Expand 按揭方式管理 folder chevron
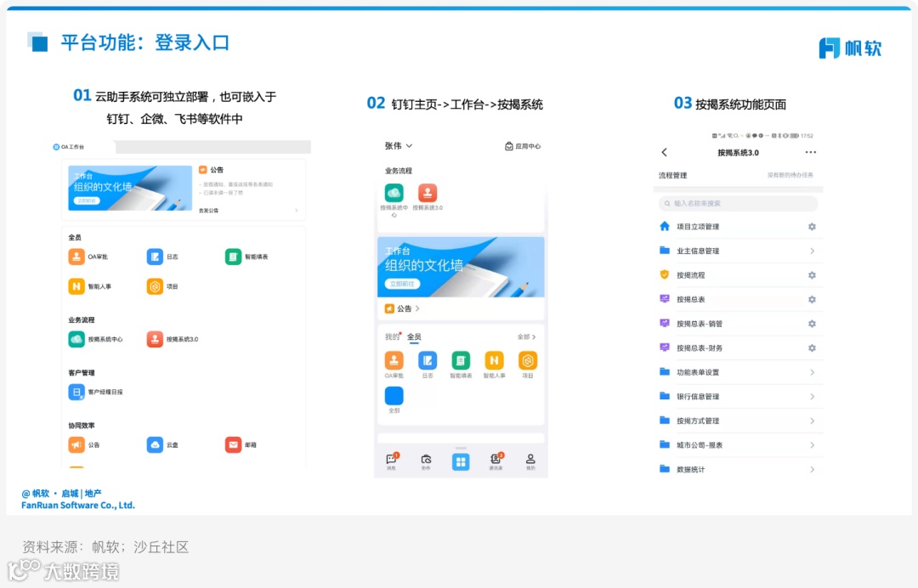Screen dimensions: 918x588 point(812,421)
